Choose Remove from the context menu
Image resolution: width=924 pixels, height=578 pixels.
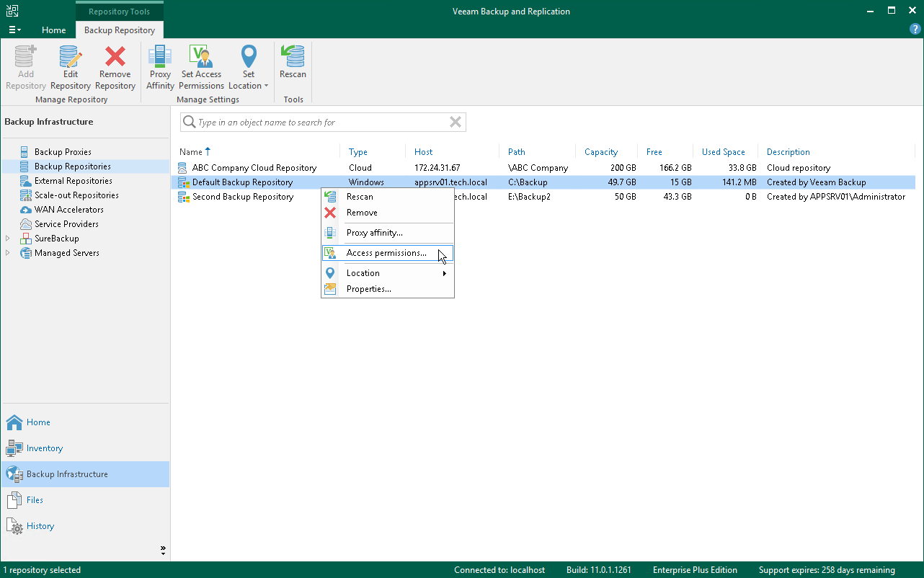(x=388, y=213)
